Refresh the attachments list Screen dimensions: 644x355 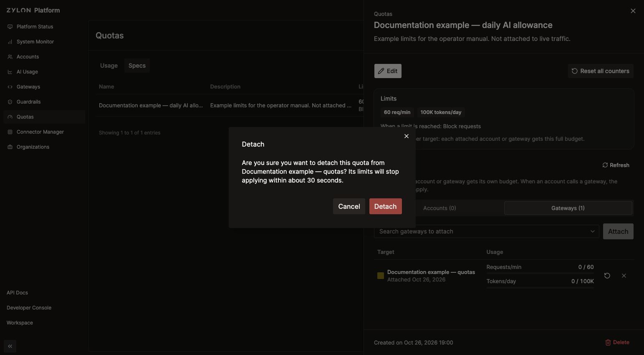[x=616, y=165]
